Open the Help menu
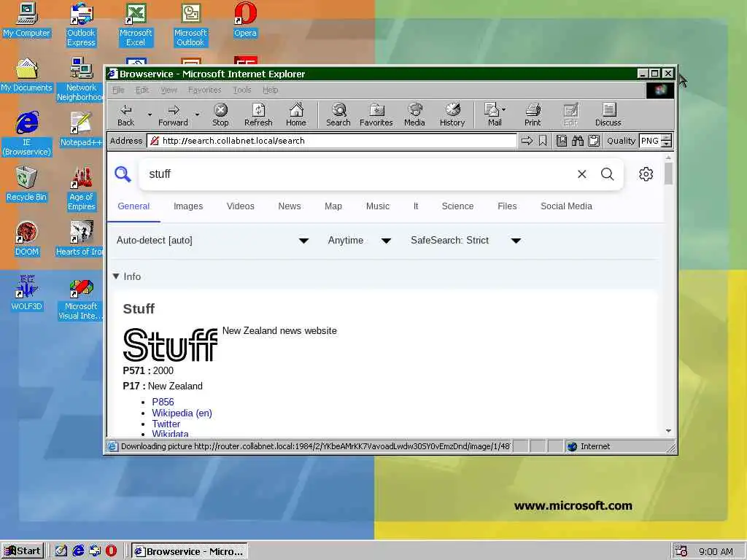This screenshot has height=560, width=747. point(270,90)
